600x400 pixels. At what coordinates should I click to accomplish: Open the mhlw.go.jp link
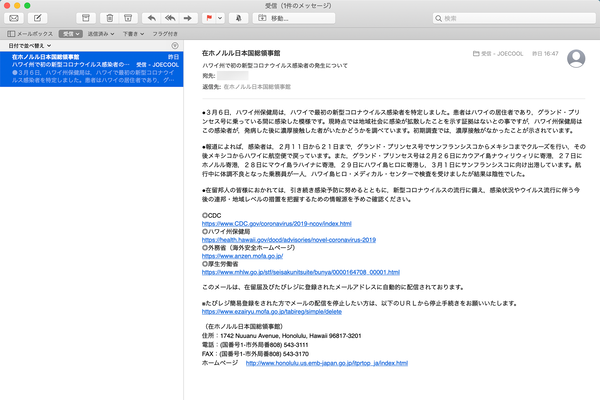pos(301,272)
